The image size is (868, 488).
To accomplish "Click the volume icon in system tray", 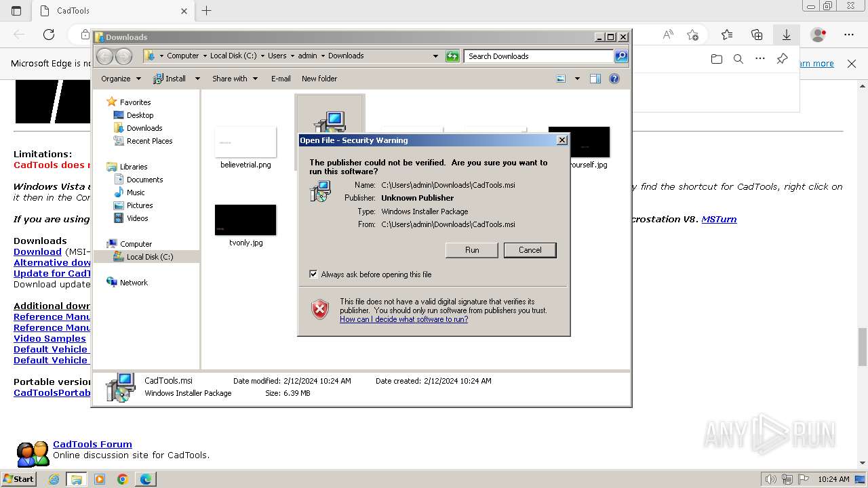I will pyautogui.click(x=770, y=479).
